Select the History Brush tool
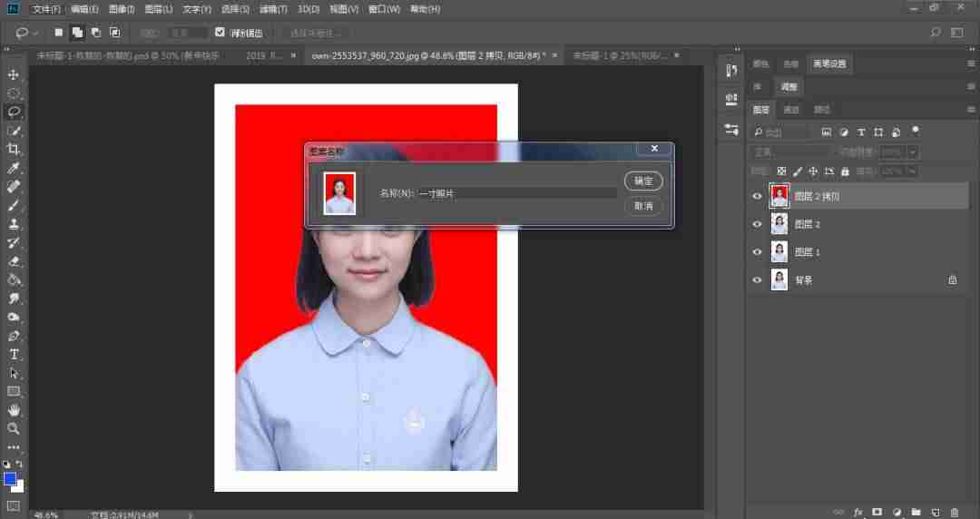980x519 pixels. pos(13,242)
